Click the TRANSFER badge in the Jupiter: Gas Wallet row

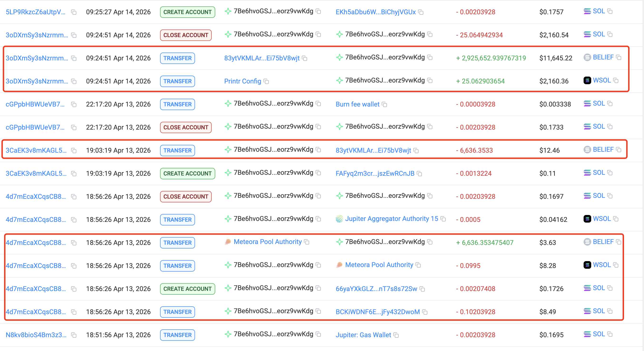(177, 335)
